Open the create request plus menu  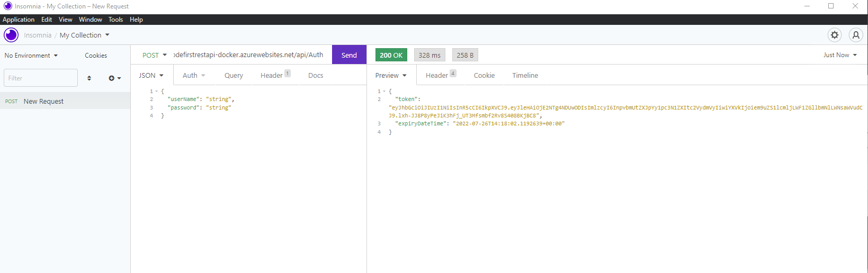[115, 78]
